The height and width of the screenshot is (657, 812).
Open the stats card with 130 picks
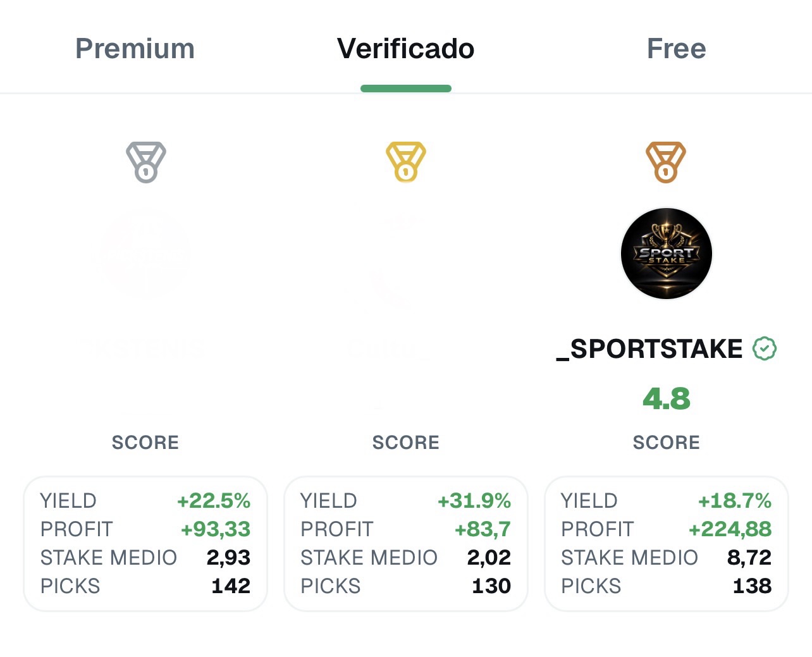click(x=406, y=544)
